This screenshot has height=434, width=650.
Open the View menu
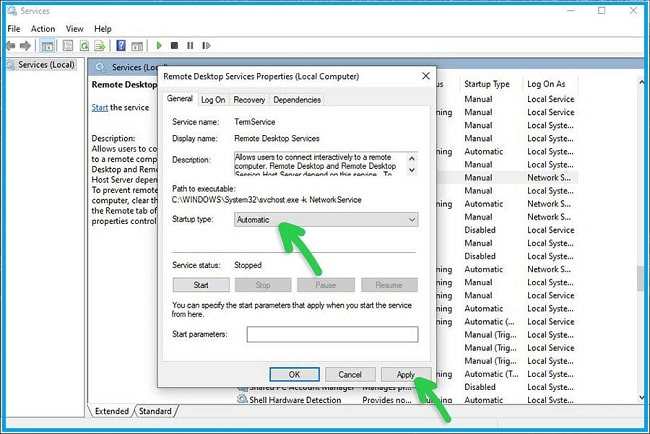tap(75, 29)
